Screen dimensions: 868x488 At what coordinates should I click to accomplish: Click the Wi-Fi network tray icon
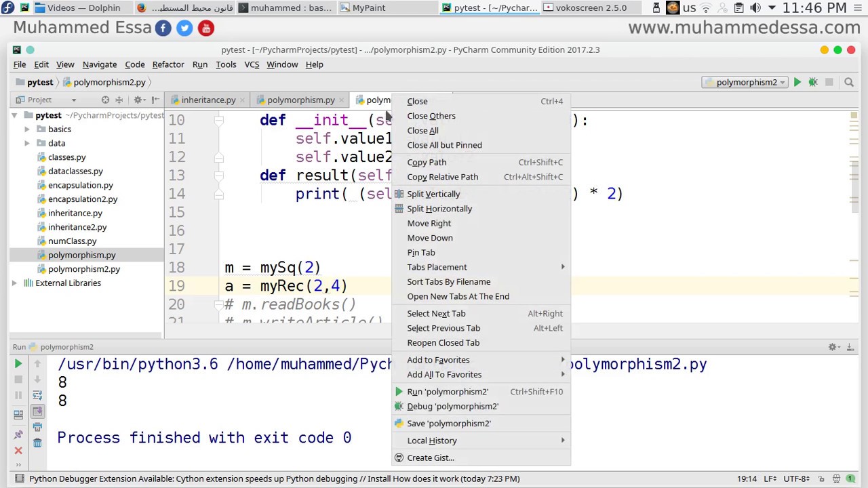tap(706, 8)
